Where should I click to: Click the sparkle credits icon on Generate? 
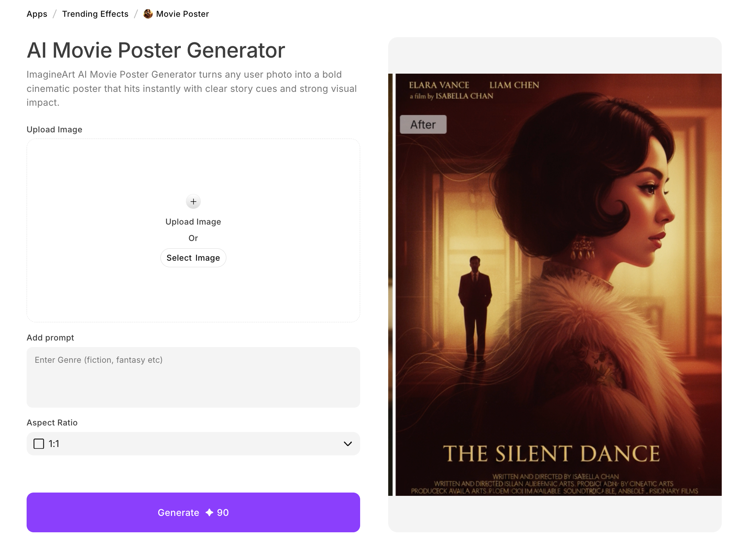click(x=209, y=513)
